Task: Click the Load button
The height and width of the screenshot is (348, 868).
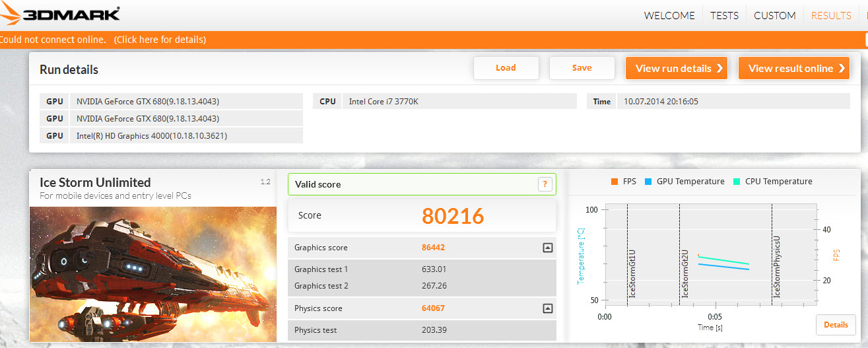Action: tap(506, 68)
